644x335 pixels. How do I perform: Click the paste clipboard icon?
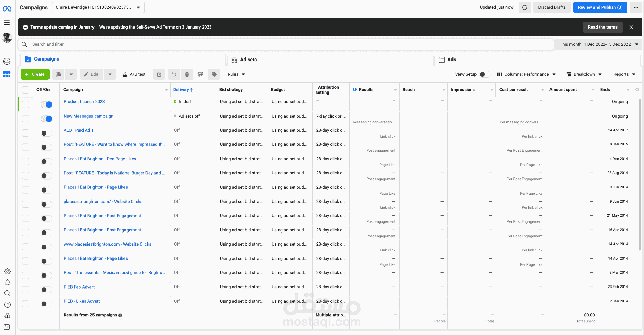[x=159, y=74]
